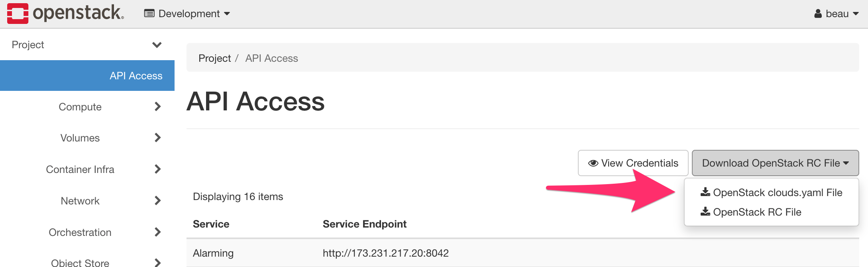Click the View Credentials button
This screenshot has width=868, height=267.
point(633,163)
